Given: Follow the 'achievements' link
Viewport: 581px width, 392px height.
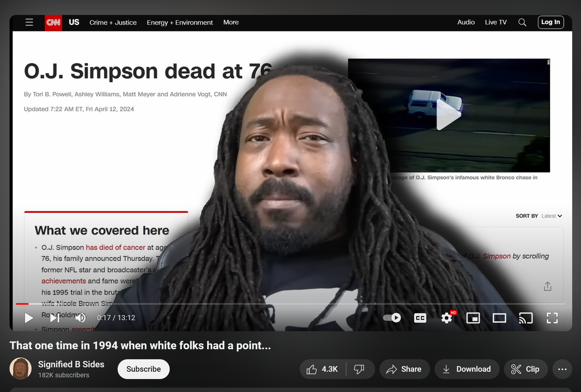Looking at the screenshot, I should [x=64, y=281].
